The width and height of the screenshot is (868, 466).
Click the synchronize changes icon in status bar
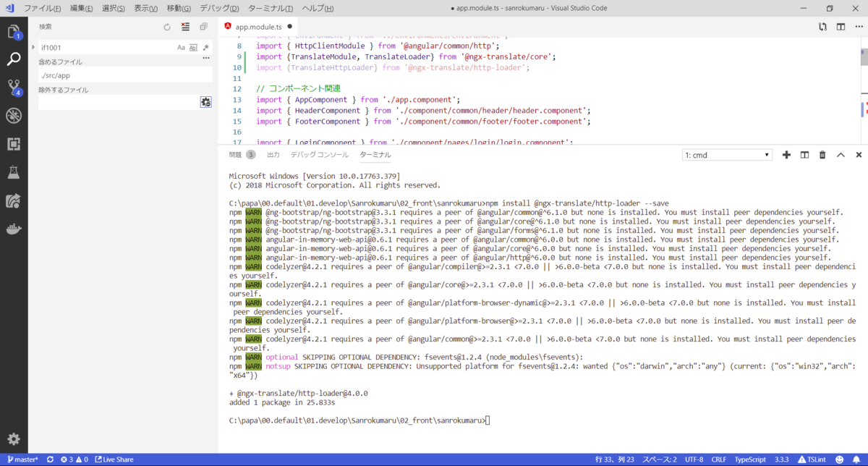(x=50, y=459)
